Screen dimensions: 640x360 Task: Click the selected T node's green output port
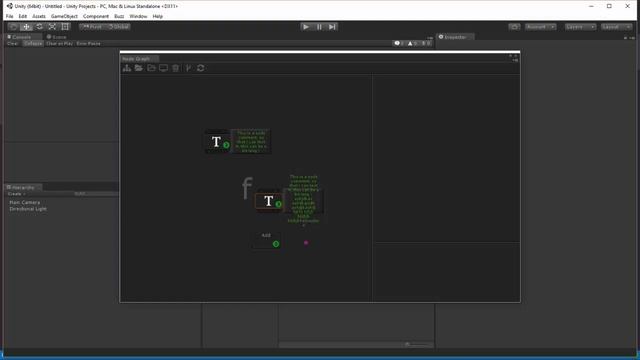pos(278,204)
